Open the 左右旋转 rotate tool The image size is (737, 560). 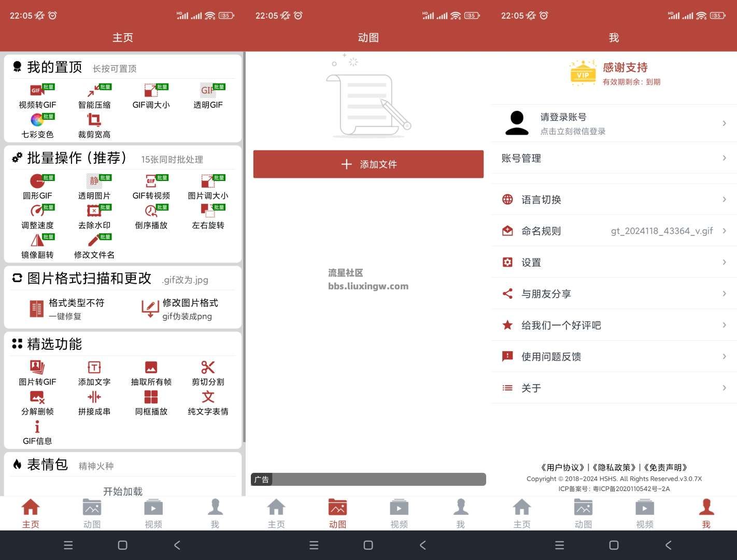click(x=208, y=217)
